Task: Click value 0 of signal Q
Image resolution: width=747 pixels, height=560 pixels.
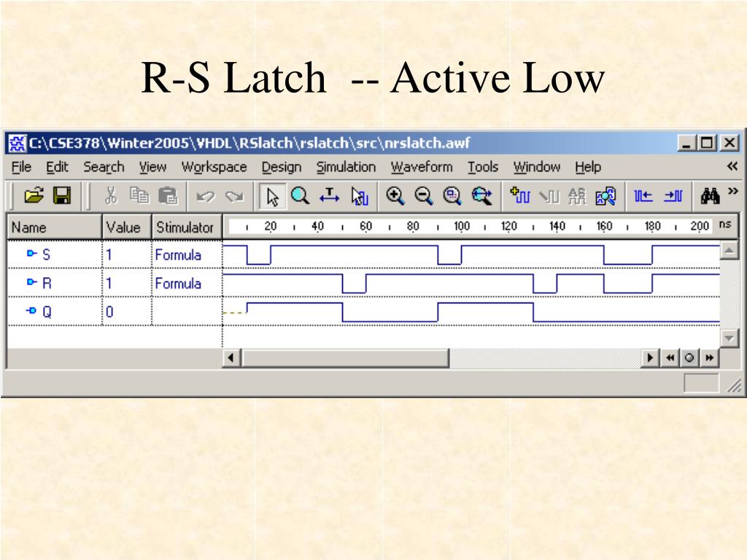Action: click(x=109, y=312)
